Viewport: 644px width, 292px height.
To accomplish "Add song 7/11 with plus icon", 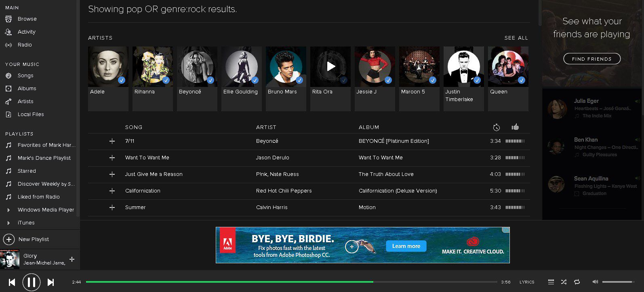I will click(x=112, y=141).
